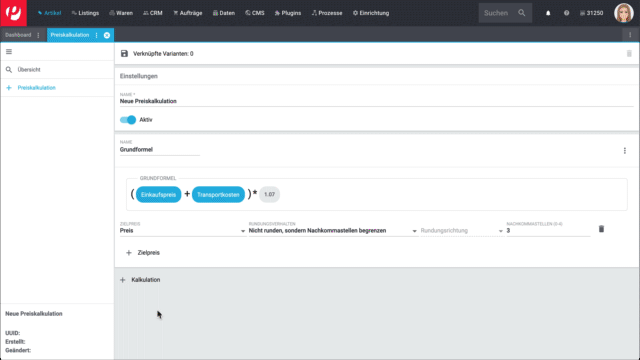
Task: Click inside the Grundformel formula box
Action: (376, 194)
